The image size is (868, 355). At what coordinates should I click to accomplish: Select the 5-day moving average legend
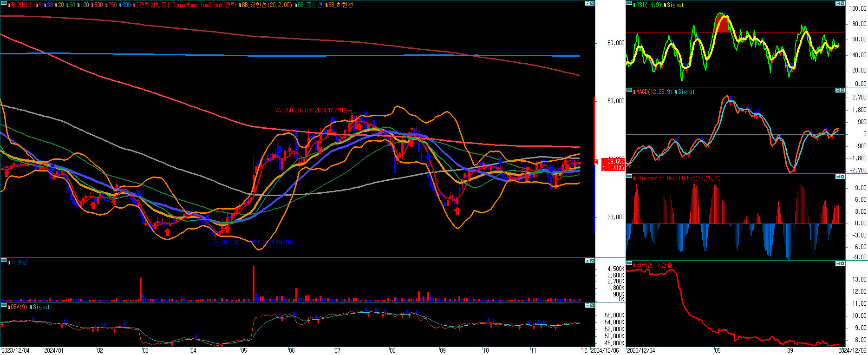[x=39, y=5]
